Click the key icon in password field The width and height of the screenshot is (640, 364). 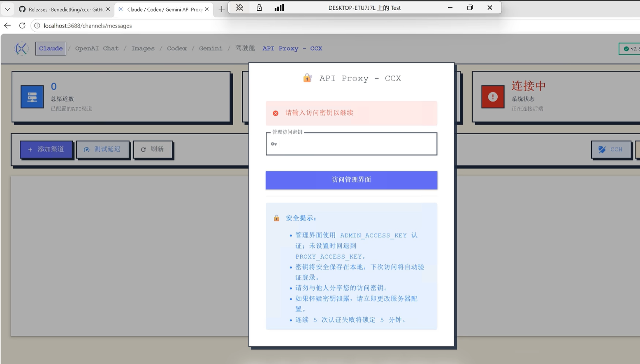(x=274, y=144)
